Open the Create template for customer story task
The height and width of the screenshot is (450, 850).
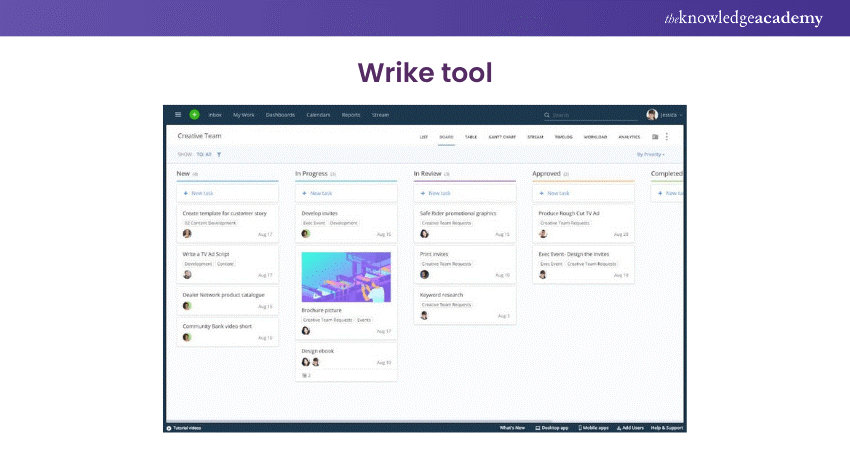[224, 214]
